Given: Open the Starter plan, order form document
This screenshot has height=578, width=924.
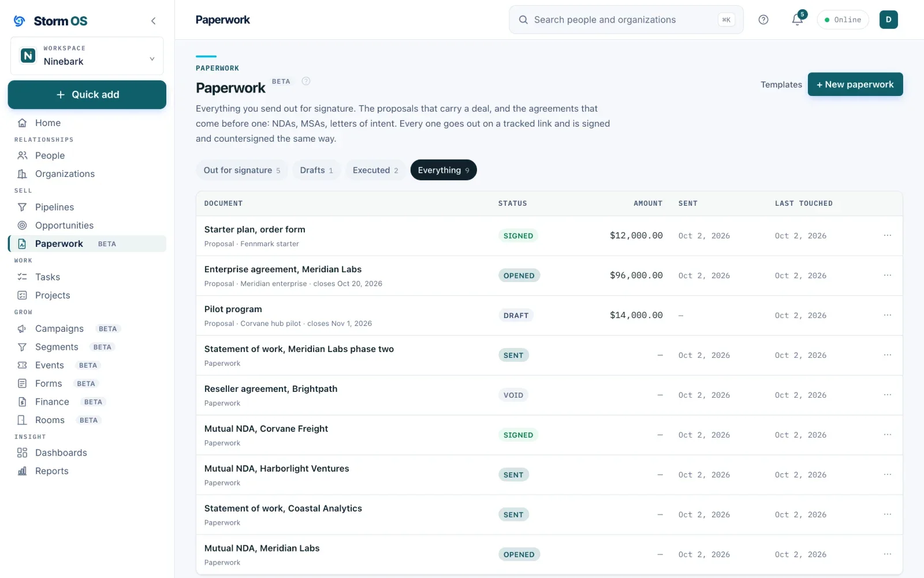Looking at the screenshot, I should point(255,229).
